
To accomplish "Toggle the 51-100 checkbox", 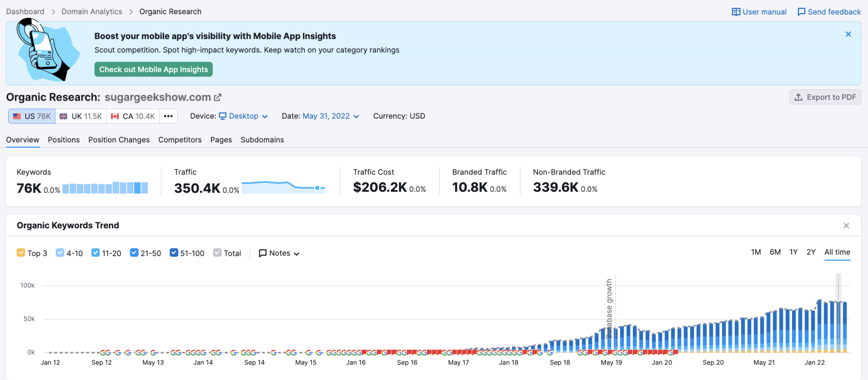I will tap(174, 253).
